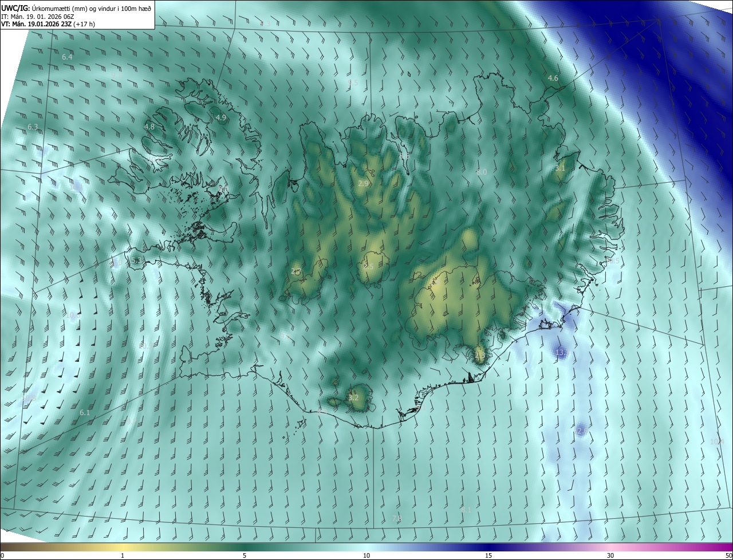
Task: Click the map value "3.1"
Action: click(560, 168)
